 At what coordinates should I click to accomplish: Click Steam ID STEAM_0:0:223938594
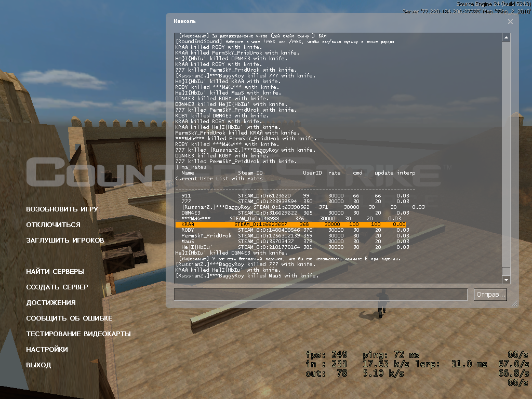coord(268,202)
